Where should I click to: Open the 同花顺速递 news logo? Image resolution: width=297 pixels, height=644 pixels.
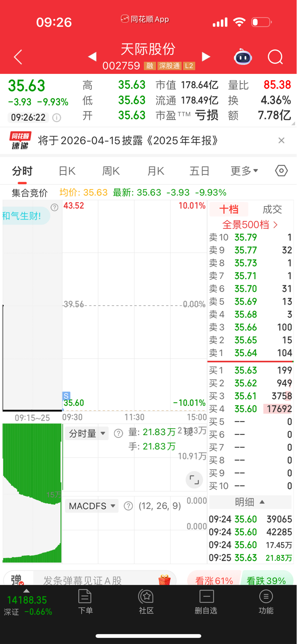(20, 140)
